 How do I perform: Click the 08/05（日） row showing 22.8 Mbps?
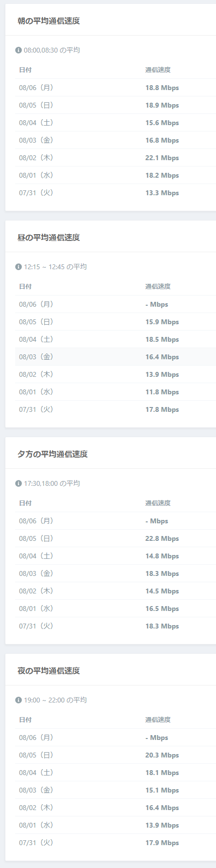116,538
